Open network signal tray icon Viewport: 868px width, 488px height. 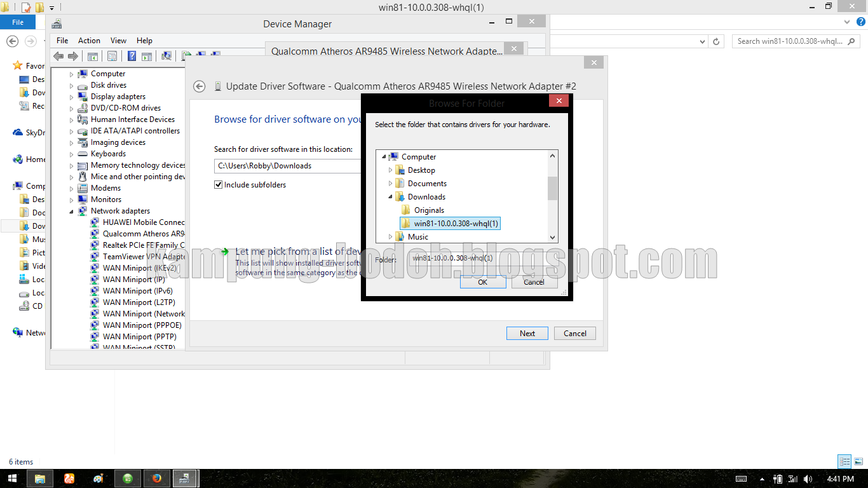792,478
